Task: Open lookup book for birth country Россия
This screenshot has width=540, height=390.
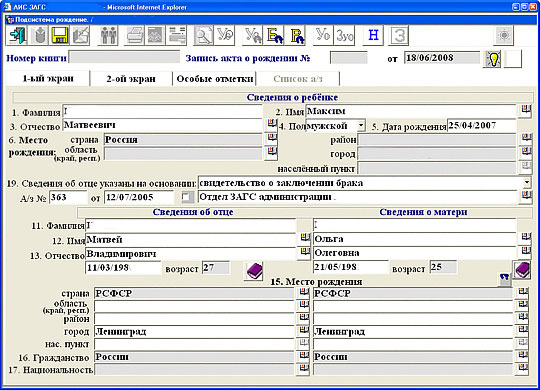Action: [272, 138]
